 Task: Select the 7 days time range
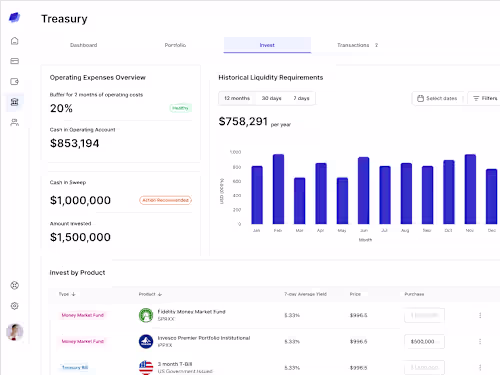[301, 98]
